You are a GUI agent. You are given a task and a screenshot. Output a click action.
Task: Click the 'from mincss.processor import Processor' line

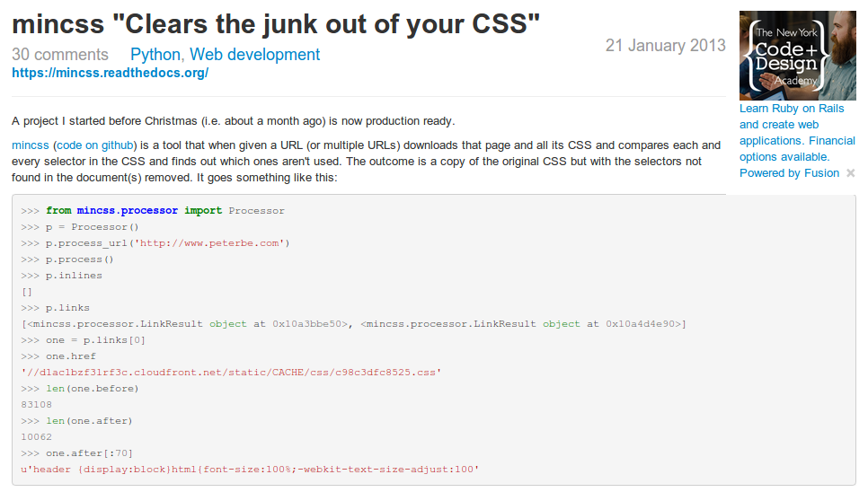point(153,211)
